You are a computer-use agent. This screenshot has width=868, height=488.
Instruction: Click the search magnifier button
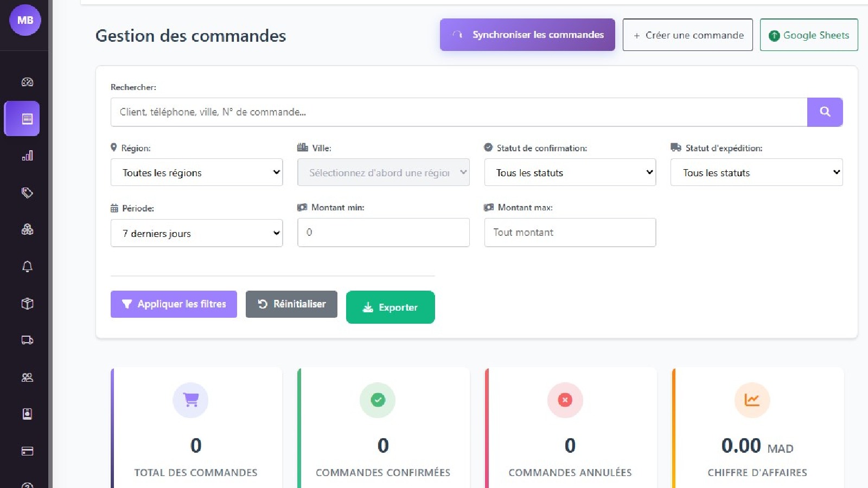click(x=825, y=112)
